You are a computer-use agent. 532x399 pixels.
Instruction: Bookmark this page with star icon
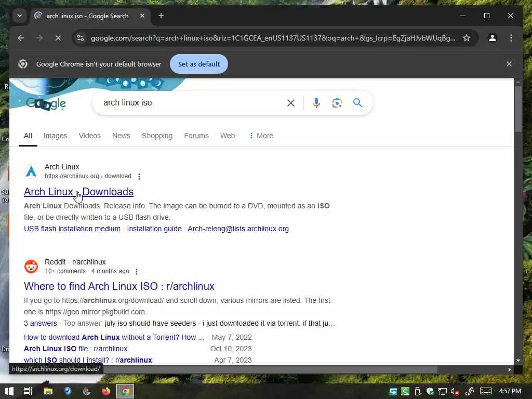(467, 38)
